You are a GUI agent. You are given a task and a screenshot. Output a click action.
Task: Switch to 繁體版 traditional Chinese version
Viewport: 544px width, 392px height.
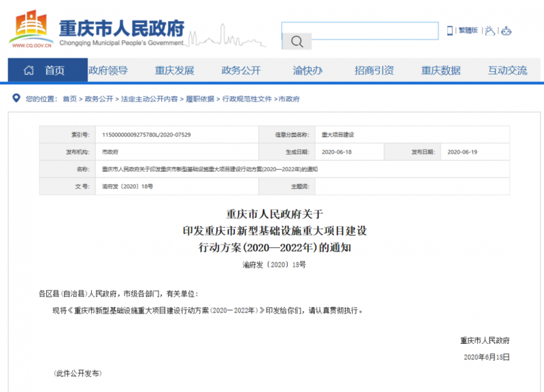tap(468, 31)
